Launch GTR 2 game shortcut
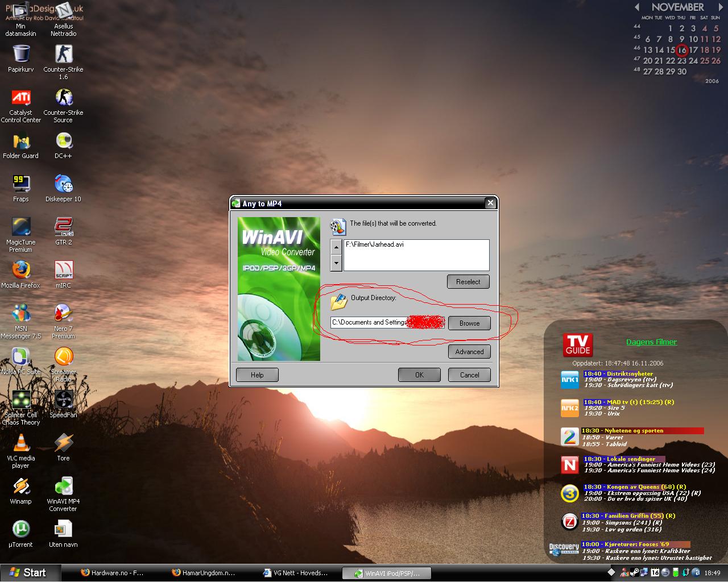The height and width of the screenshot is (582, 728). tap(63, 231)
